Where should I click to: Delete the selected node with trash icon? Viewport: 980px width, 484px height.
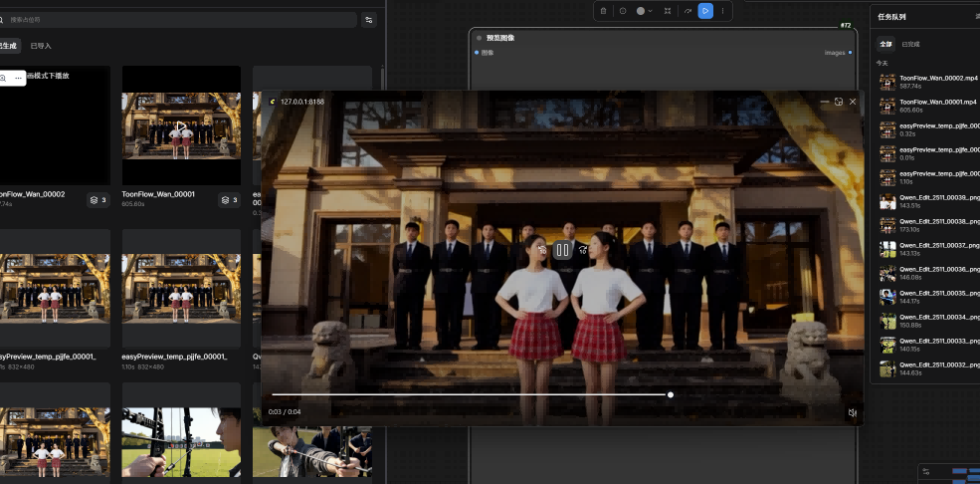pos(603,11)
